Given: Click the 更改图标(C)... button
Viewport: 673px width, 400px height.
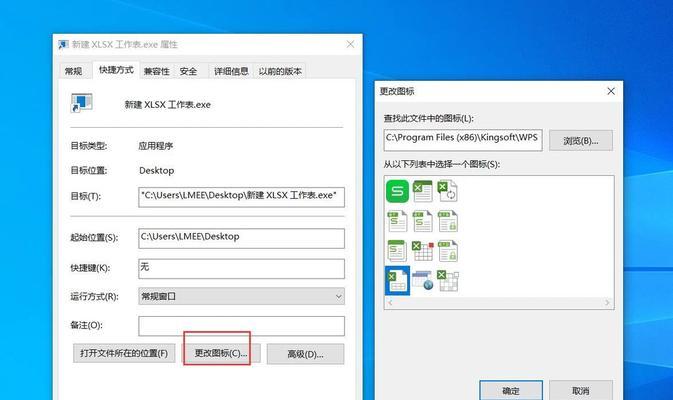Looking at the screenshot, I should pos(221,353).
